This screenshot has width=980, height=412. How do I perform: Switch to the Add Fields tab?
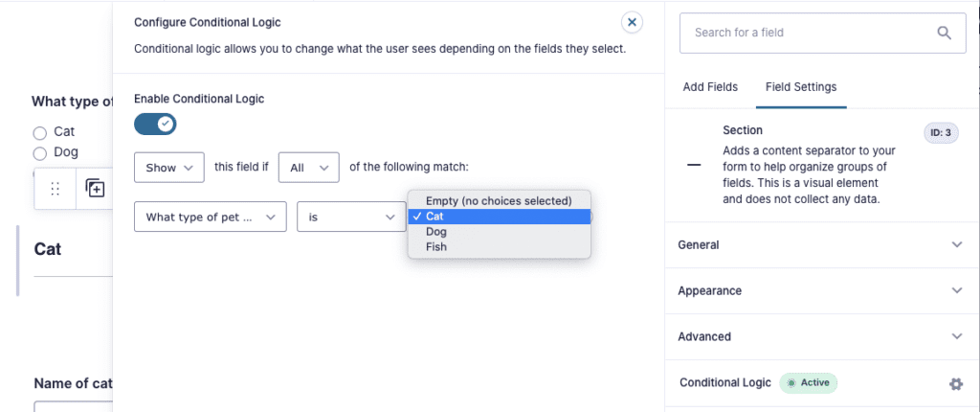coord(710,87)
